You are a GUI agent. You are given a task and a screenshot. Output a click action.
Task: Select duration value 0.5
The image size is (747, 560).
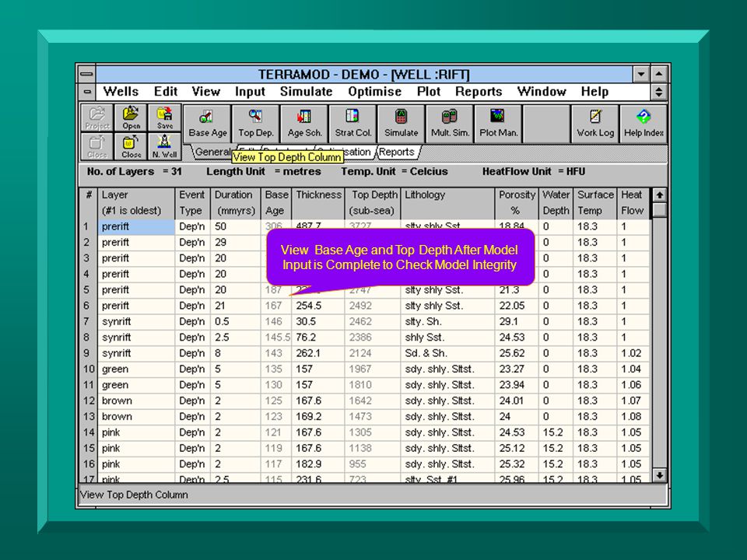tap(235, 321)
